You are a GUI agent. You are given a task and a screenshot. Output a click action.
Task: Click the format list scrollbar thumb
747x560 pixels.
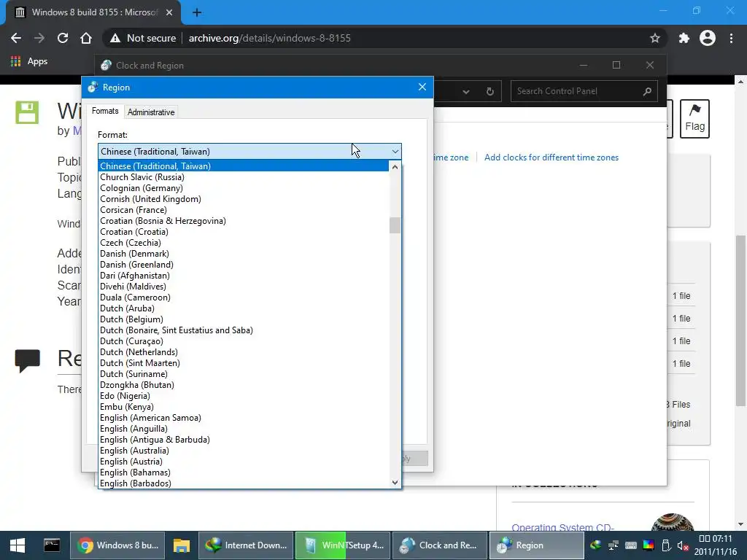(x=395, y=225)
